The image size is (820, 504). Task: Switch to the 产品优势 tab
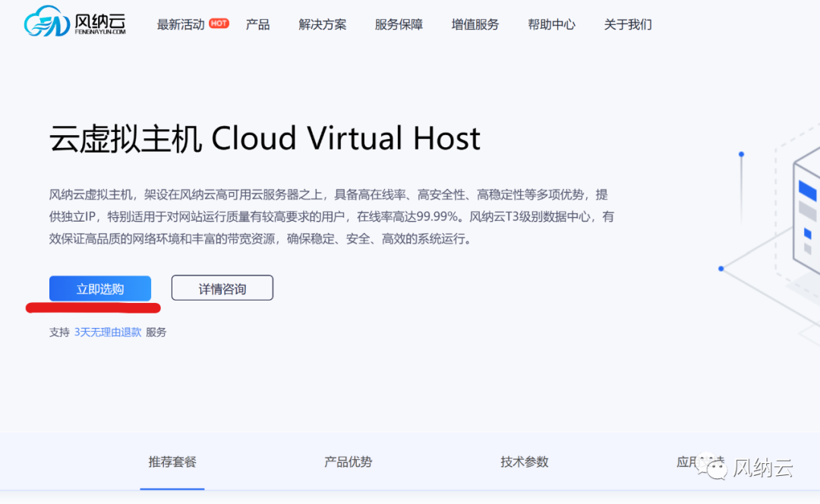[x=348, y=461]
